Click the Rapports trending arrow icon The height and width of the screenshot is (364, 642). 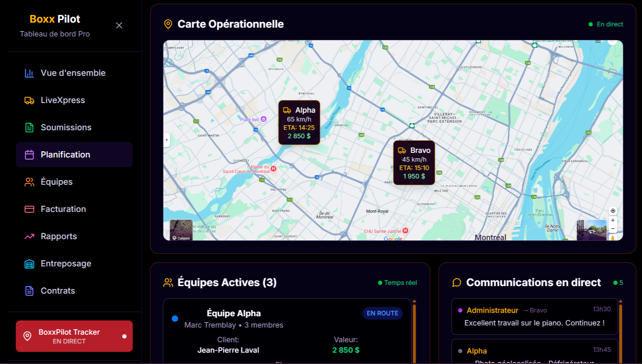[x=29, y=236]
